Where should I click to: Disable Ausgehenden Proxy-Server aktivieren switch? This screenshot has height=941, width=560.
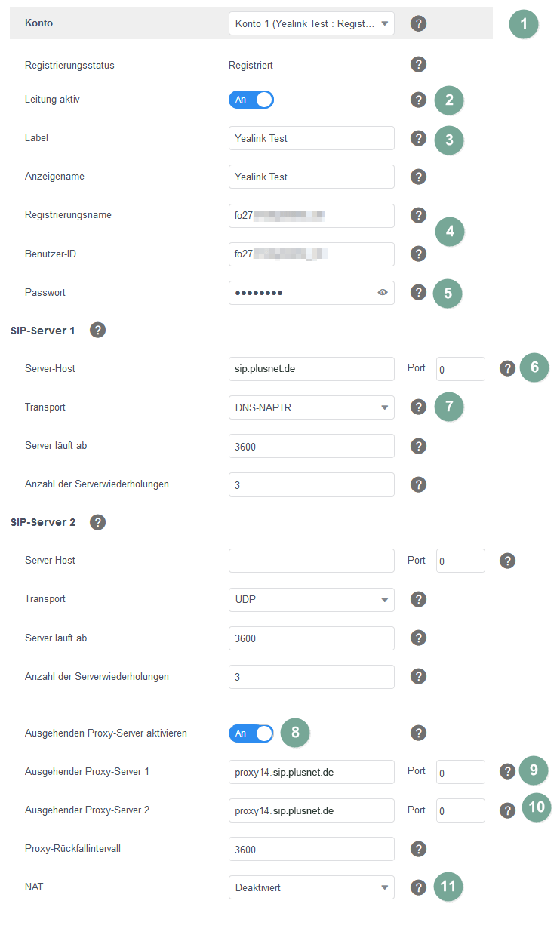tap(251, 733)
